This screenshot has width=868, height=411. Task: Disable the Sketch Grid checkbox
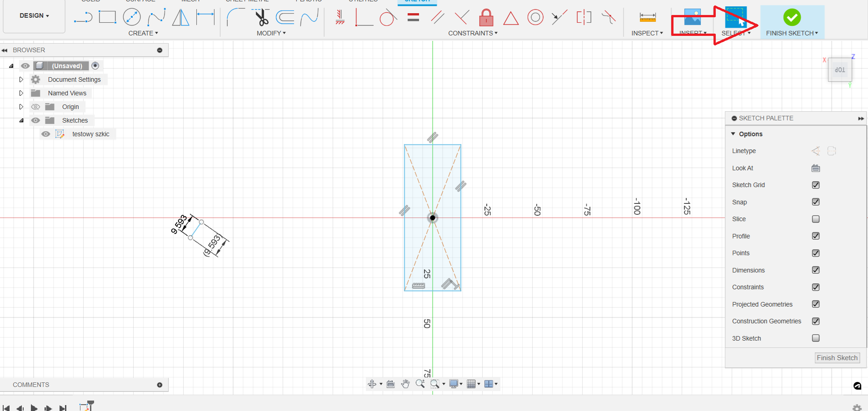816,185
